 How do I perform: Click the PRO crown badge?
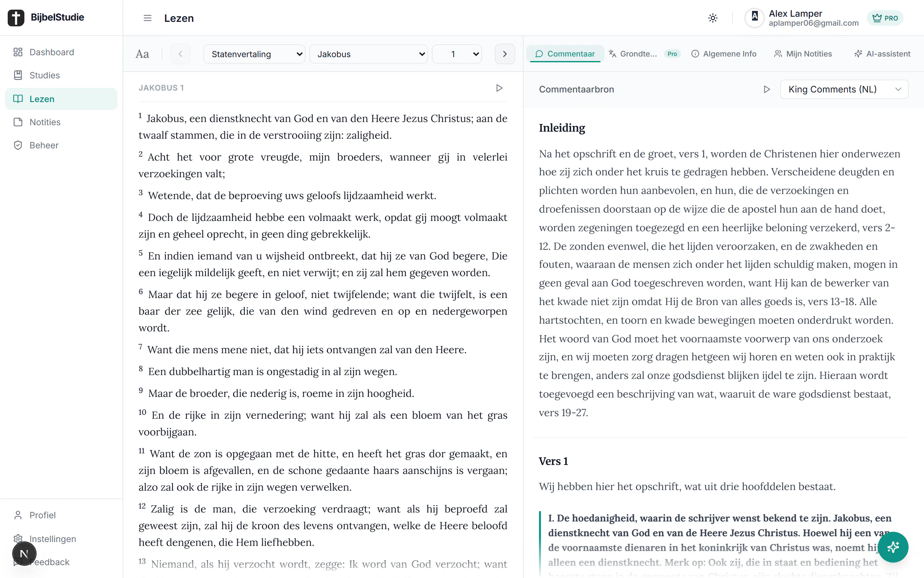click(885, 18)
